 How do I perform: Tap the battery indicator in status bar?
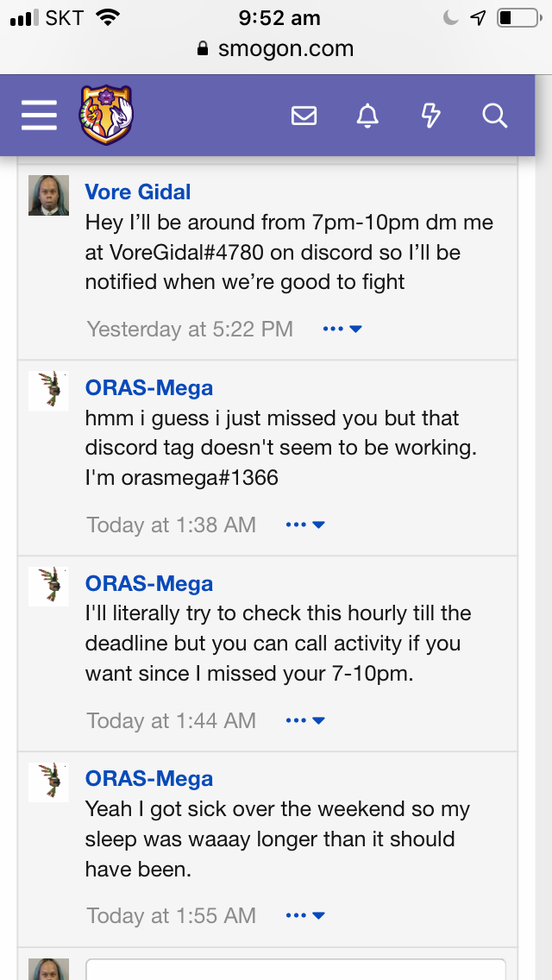(x=516, y=17)
